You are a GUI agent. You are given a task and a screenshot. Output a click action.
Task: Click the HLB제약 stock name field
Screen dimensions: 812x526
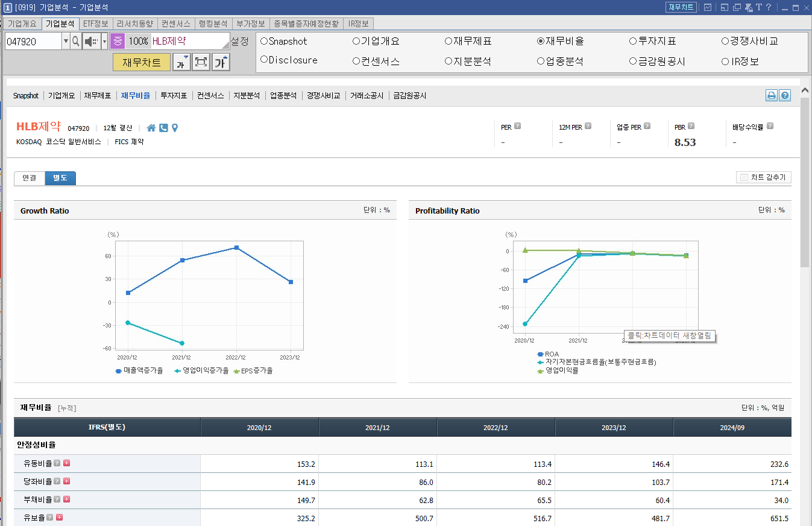189,41
